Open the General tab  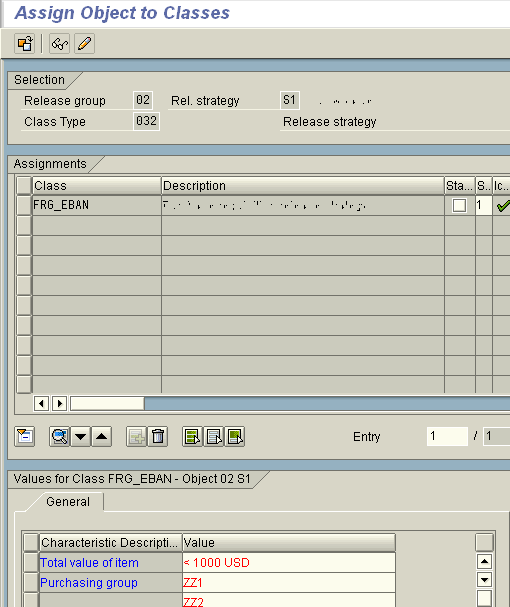tap(68, 502)
